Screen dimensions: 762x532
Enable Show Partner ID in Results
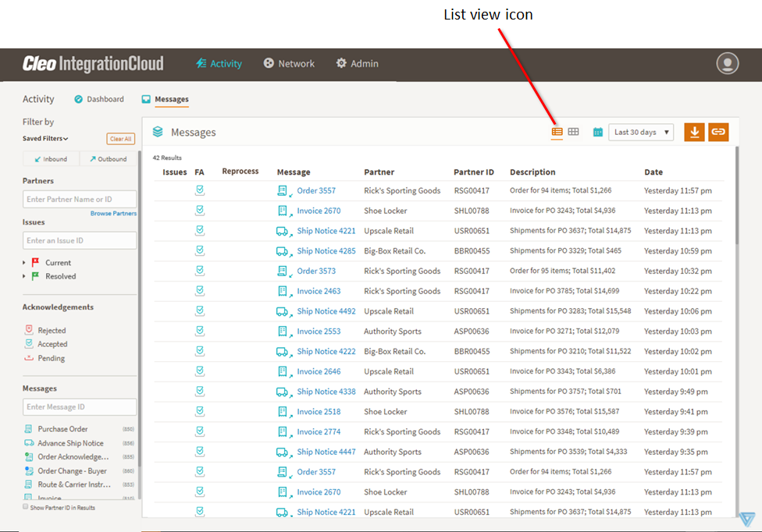click(x=26, y=507)
